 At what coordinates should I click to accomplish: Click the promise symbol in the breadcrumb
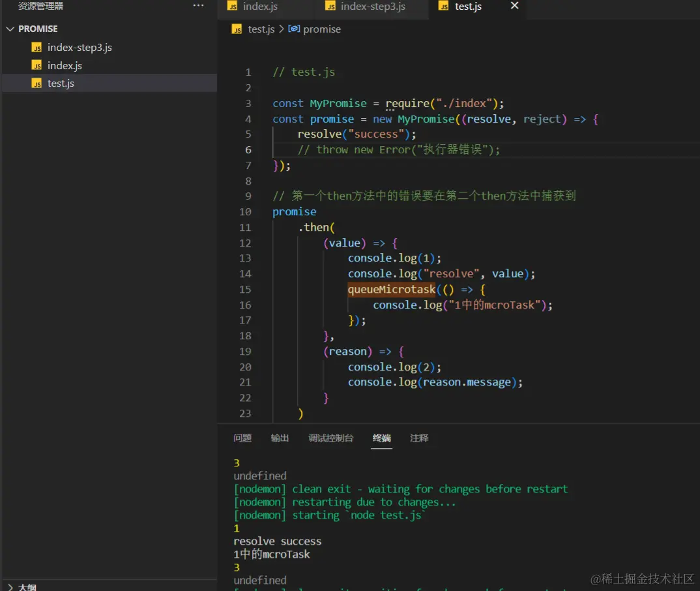click(x=322, y=29)
